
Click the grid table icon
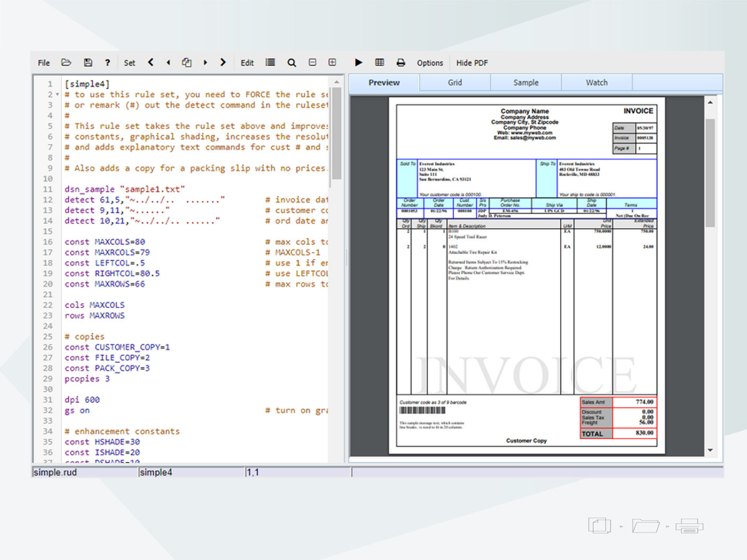(379, 63)
